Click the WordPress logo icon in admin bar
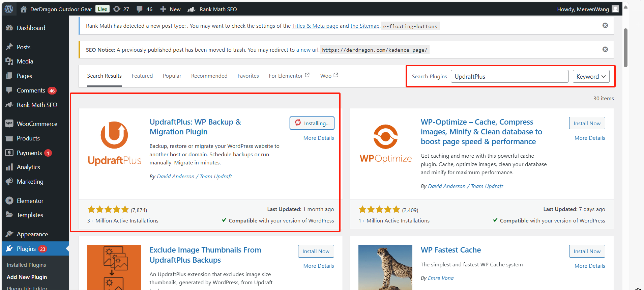 (x=9, y=9)
